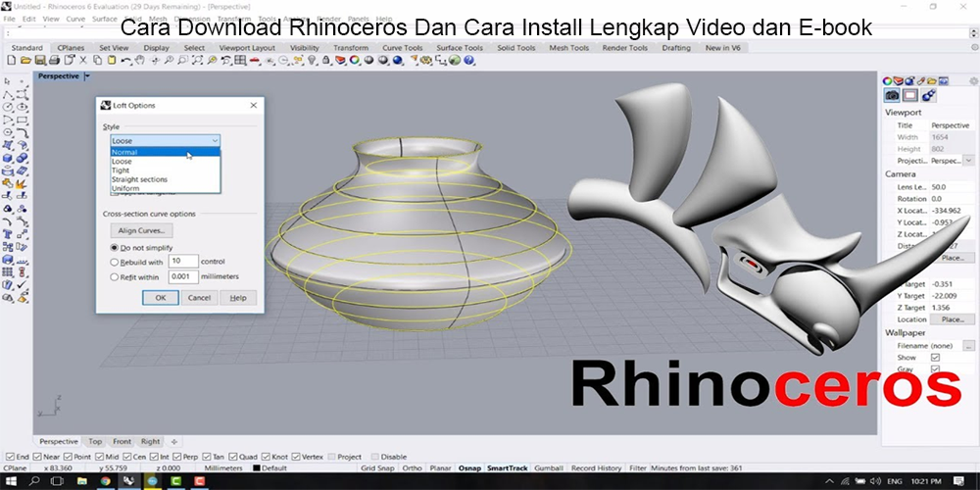Screen dimensions: 980x490
Task: Open the Perspective viewport title dropdown arrow
Action: coord(87,76)
